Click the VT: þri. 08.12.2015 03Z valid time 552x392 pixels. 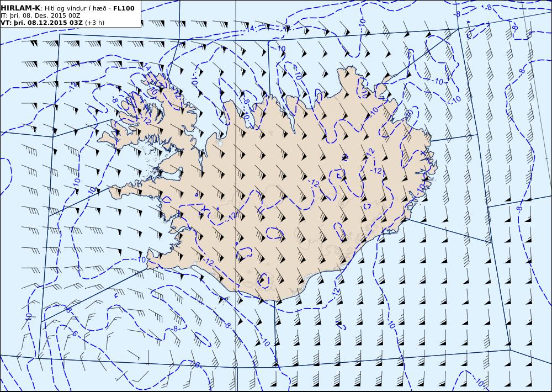point(42,23)
